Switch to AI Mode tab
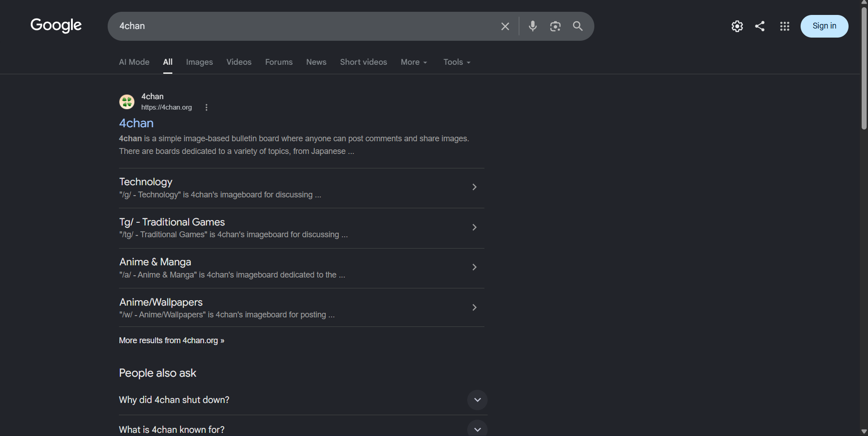868x436 pixels. (x=134, y=62)
